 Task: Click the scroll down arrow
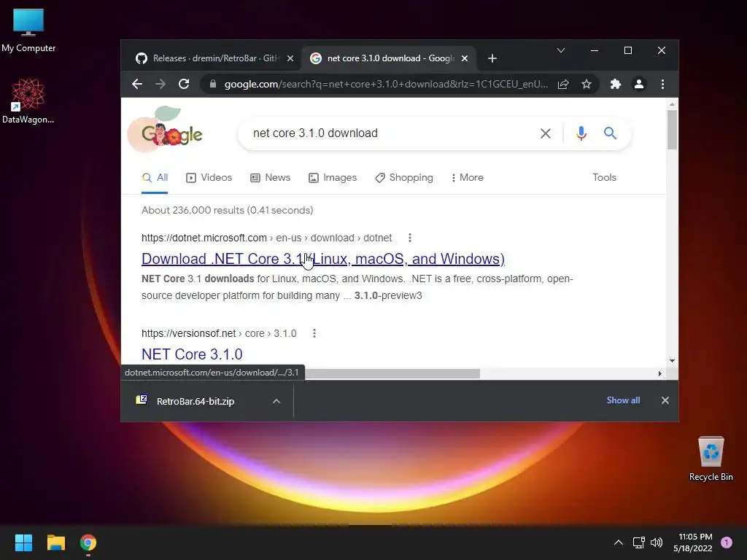pyautogui.click(x=672, y=361)
